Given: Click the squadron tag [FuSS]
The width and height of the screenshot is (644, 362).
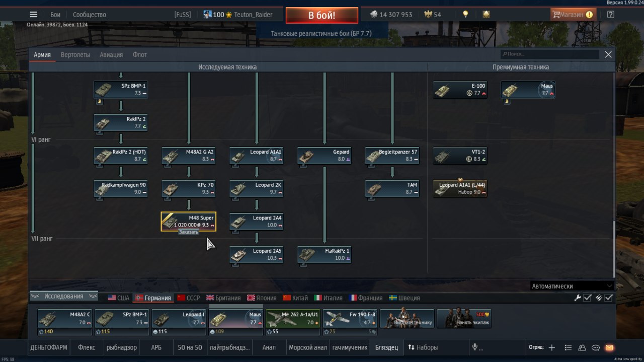Looking at the screenshot, I should (x=183, y=15).
